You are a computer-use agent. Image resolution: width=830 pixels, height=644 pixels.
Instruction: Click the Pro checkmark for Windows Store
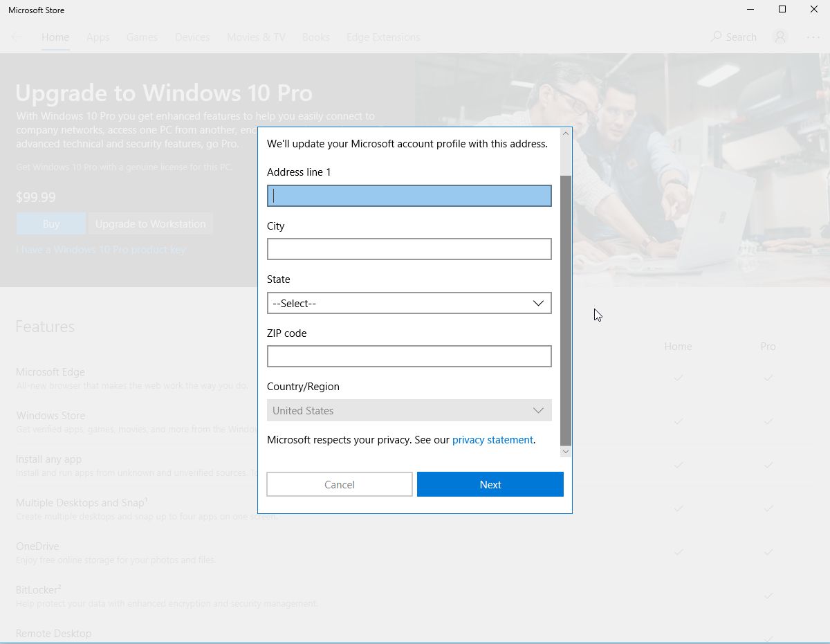coord(768,422)
